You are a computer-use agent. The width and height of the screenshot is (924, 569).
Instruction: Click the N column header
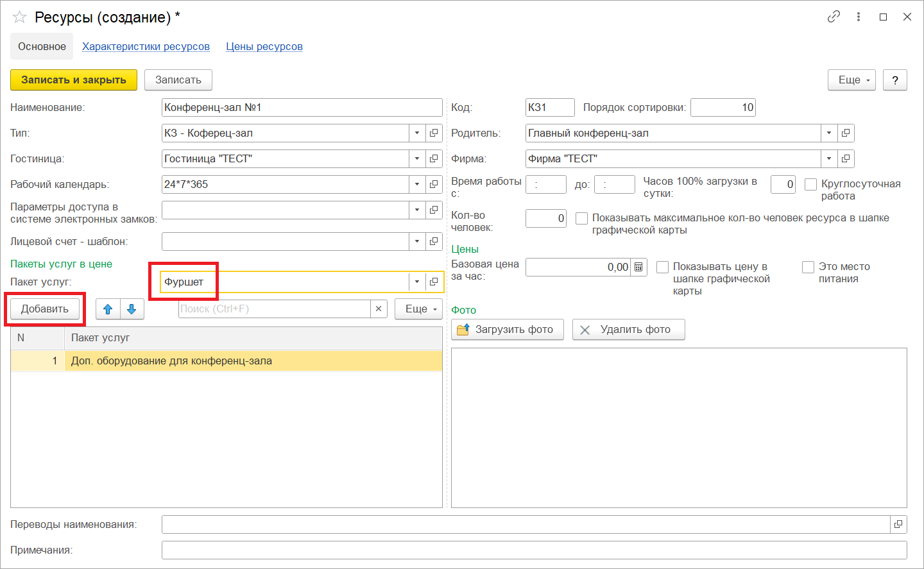pos(38,338)
